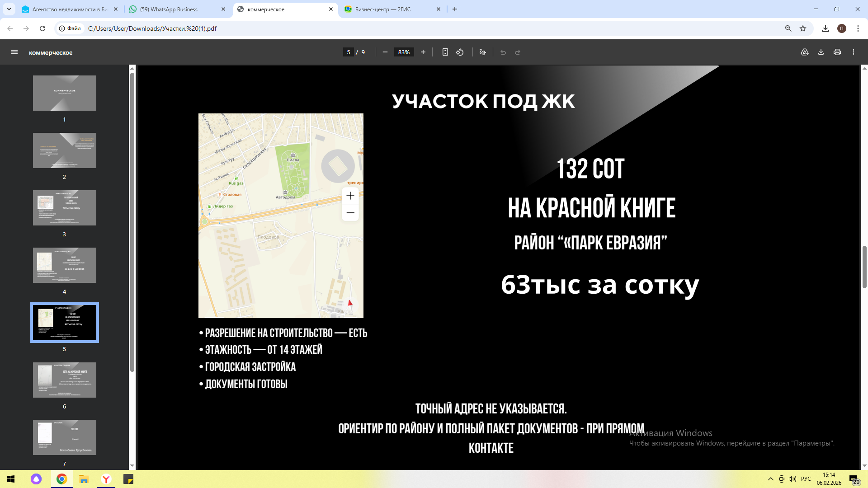This screenshot has width=868, height=488.
Task: Save PDF to Google Drive
Action: point(805,52)
